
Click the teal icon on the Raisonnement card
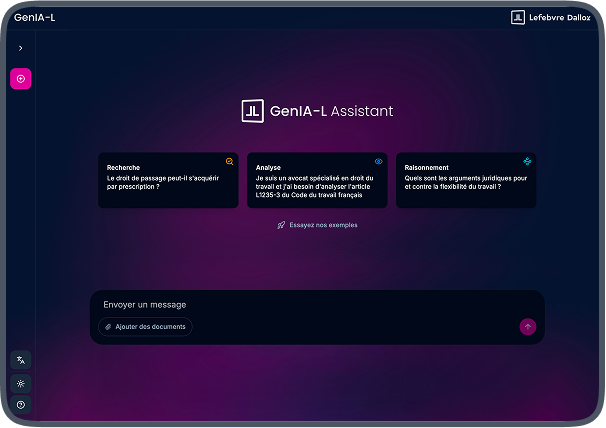527,161
